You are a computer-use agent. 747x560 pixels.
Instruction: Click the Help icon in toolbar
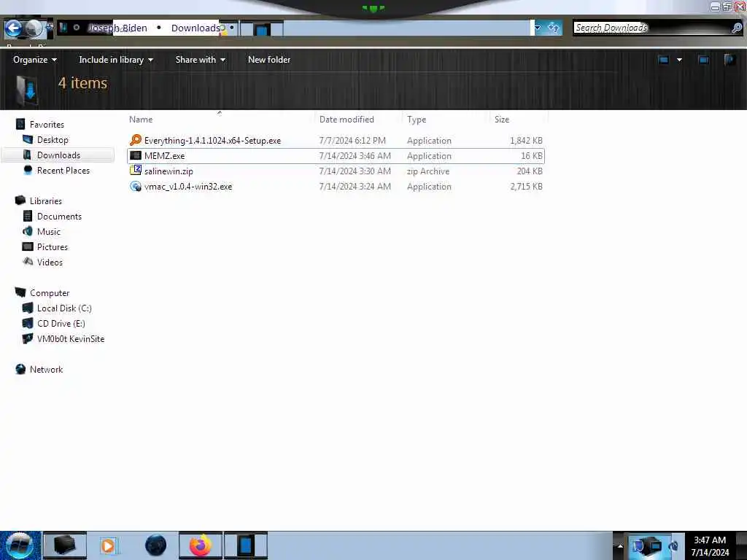(729, 60)
